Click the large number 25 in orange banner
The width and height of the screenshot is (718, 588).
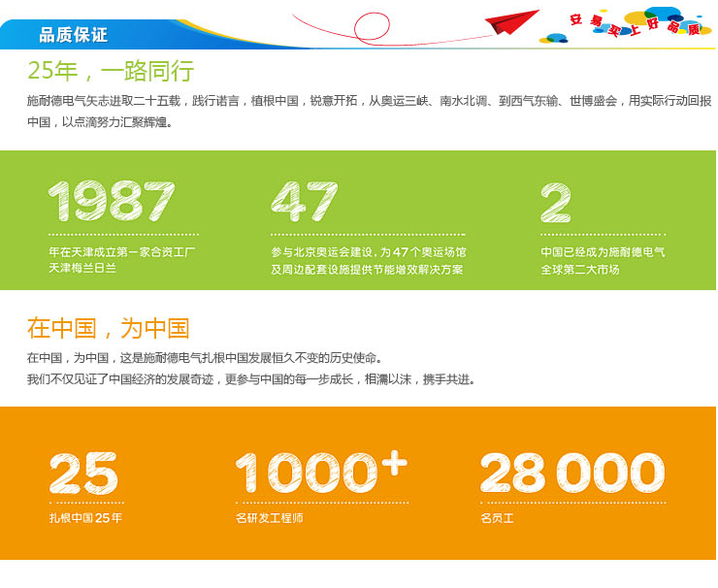coord(83,474)
